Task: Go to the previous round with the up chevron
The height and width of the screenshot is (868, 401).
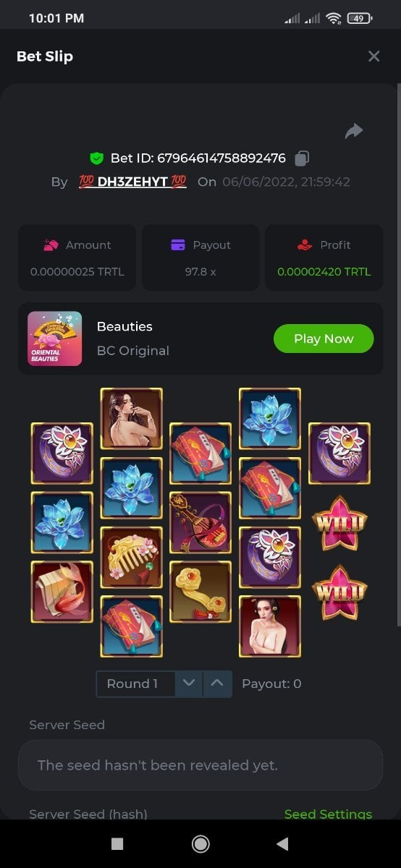Action: (x=217, y=684)
